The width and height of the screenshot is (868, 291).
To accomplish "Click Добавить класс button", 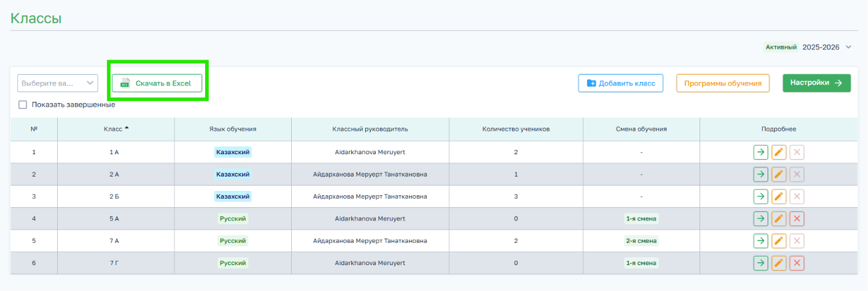I will coord(621,83).
